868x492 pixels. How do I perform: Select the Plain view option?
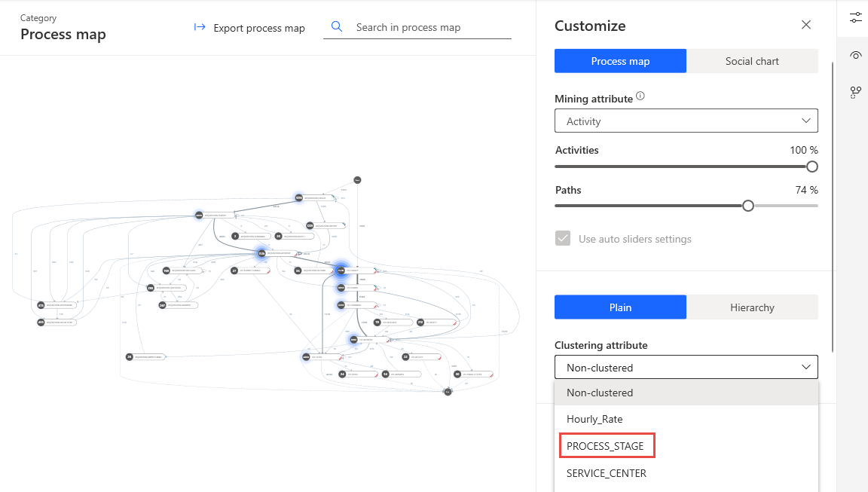[x=620, y=307]
